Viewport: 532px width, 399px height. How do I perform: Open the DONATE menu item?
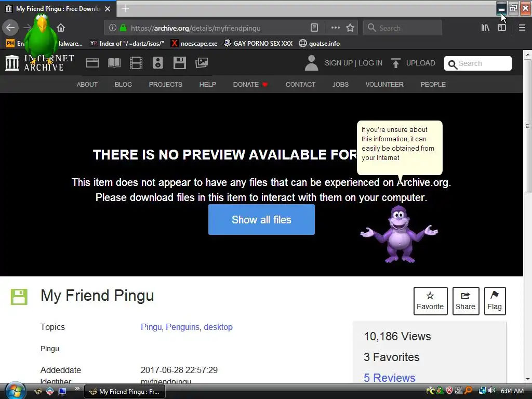pyautogui.click(x=250, y=85)
